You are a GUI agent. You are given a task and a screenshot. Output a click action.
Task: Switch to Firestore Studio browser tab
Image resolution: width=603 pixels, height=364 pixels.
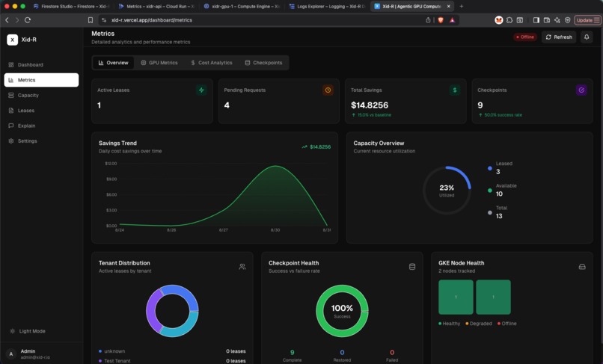(x=72, y=6)
